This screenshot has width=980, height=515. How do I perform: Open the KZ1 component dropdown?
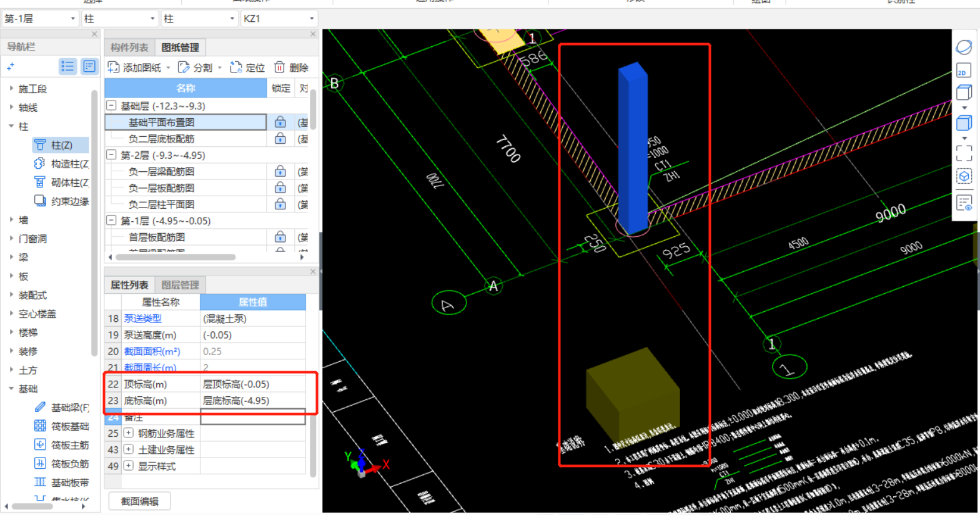[x=279, y=19]
